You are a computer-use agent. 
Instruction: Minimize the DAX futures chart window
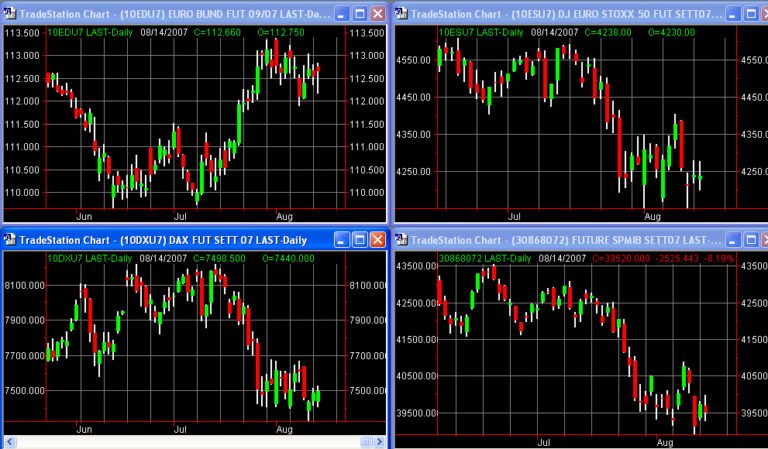[340, 240]
